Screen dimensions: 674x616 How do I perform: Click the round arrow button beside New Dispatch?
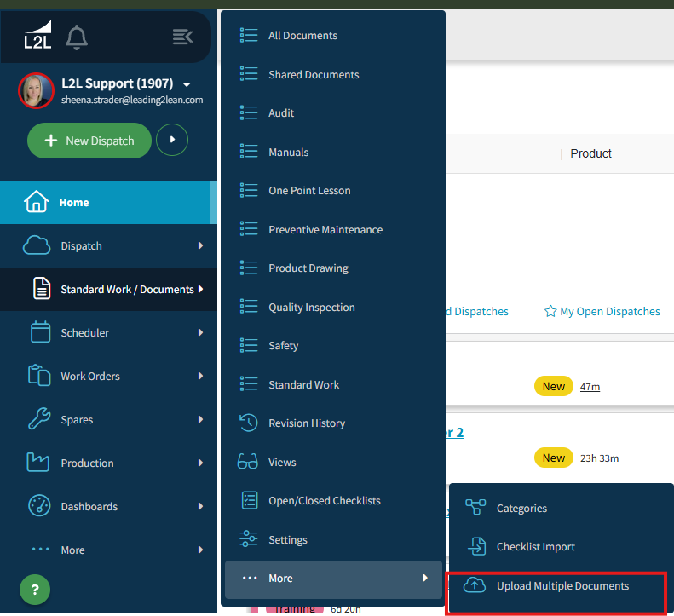tap(172, 140)
